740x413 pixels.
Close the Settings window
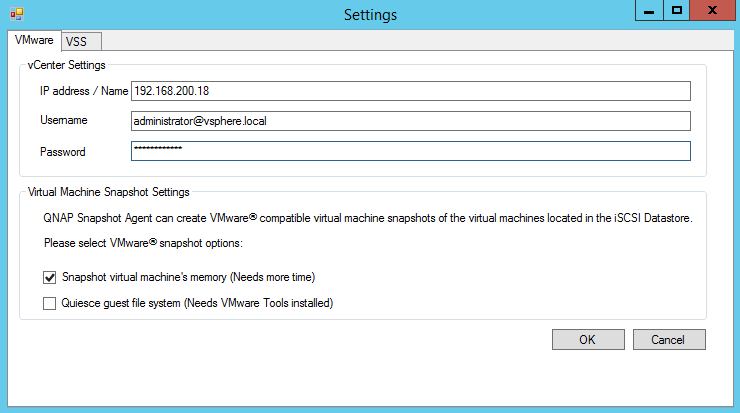click(x=713, y=10)
